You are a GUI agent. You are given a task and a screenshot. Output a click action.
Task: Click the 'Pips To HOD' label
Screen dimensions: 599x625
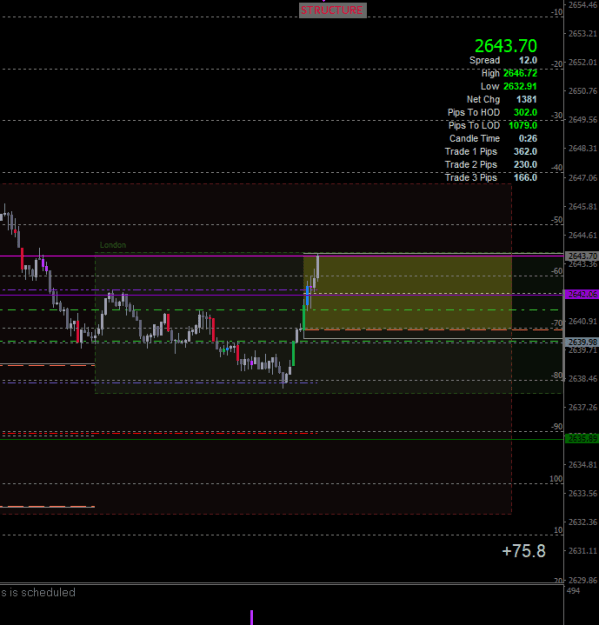coord(473,112)
